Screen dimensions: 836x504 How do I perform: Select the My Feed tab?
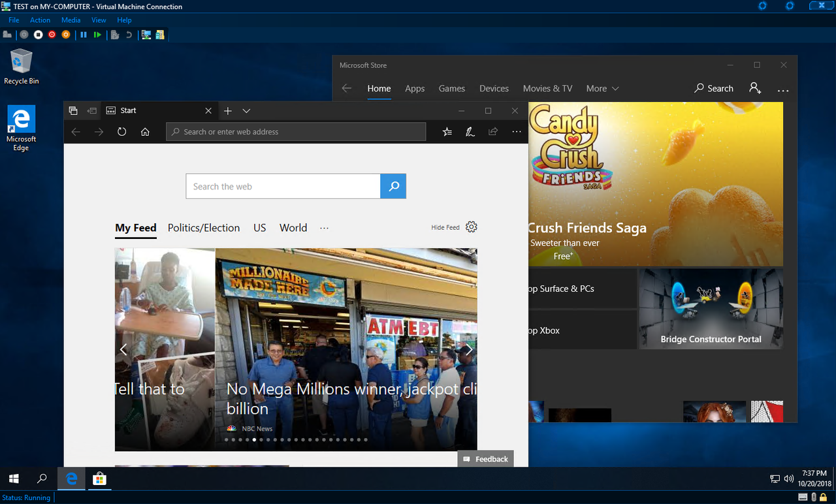click(x=136, y=228)
